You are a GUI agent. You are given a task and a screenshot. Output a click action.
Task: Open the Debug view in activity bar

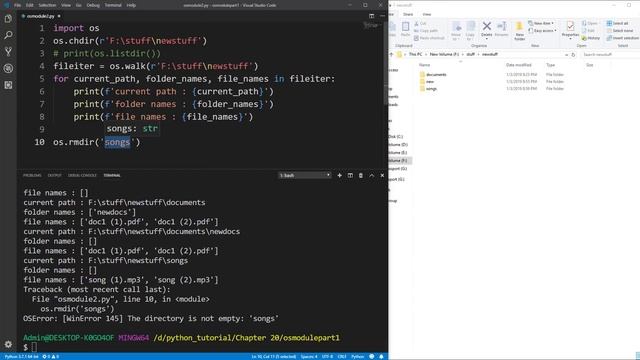[x=8, y=68]
